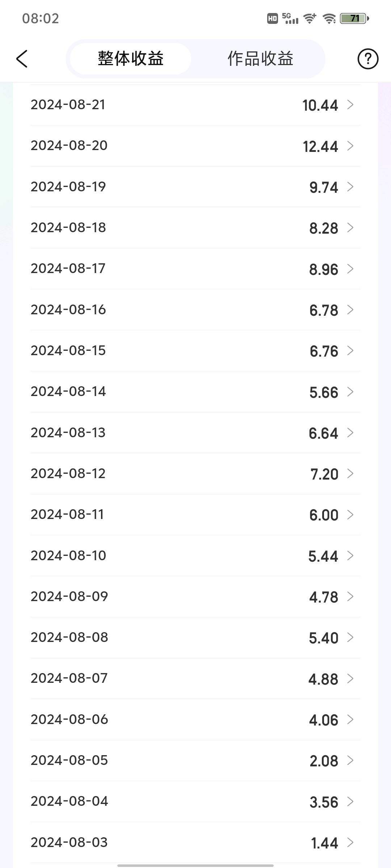The image size is (391, 868).
Task: View the 2024-08-12 earnings entry
Action: click(195, 474)
